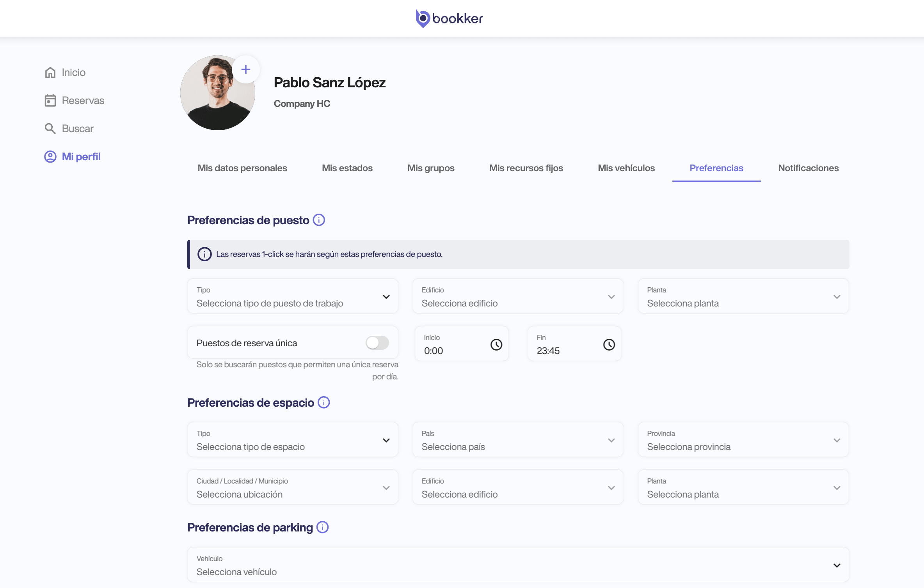Expand the tipo de puesto de trabajo dropdown

coord(293,296)
